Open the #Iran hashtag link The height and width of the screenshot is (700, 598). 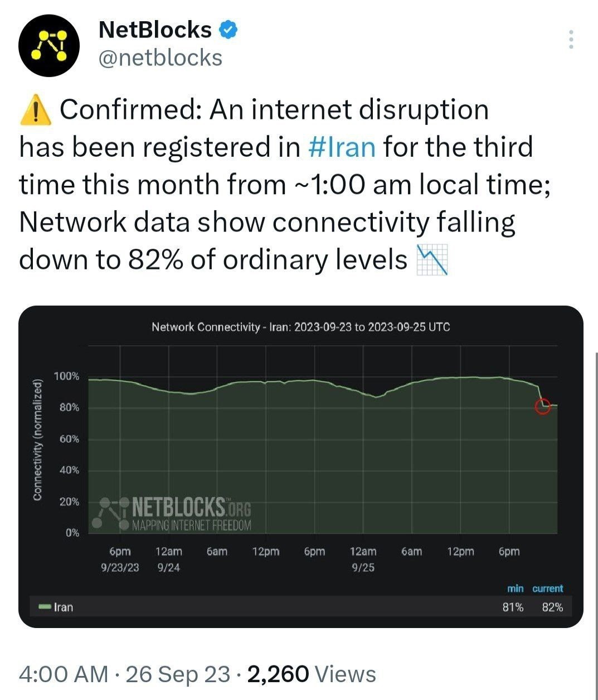pyautogui.click(x=342, y=147)
